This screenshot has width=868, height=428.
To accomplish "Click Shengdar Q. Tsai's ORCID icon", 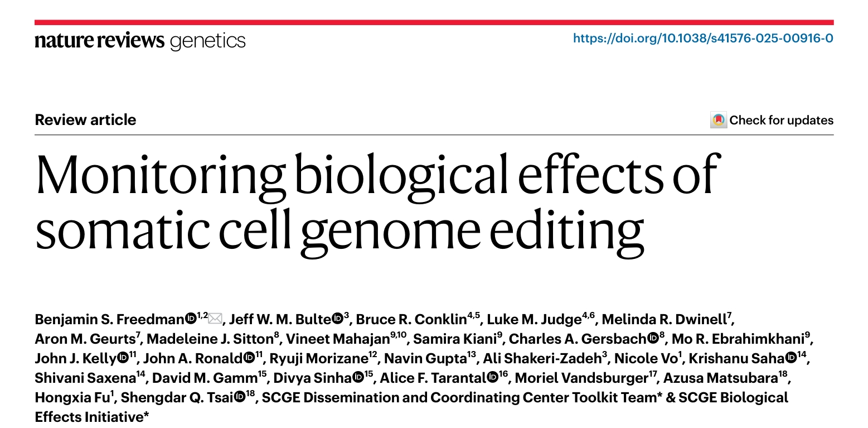I will 240,398.
